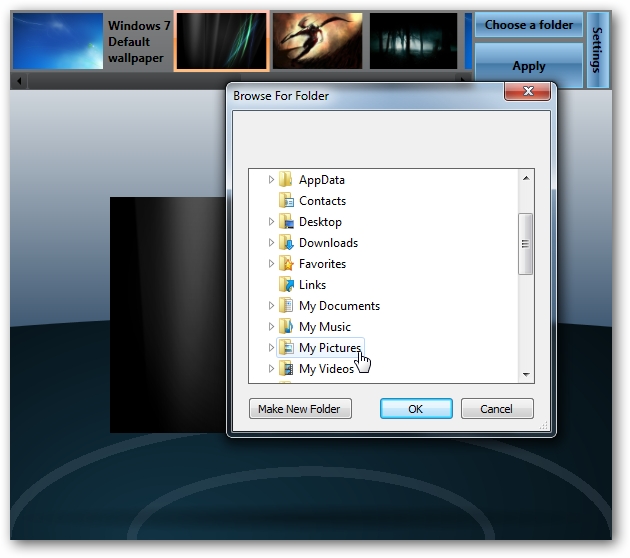This screenshot has height=558, width=630.
Task: Click the AppData folder icon
Action: 286,179
